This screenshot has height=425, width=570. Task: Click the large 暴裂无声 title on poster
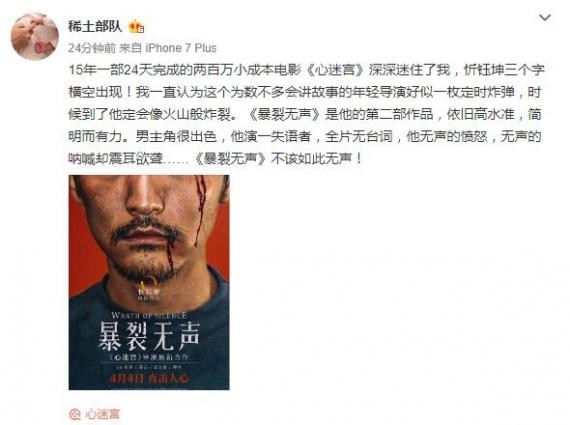click(x=149, y=337)
